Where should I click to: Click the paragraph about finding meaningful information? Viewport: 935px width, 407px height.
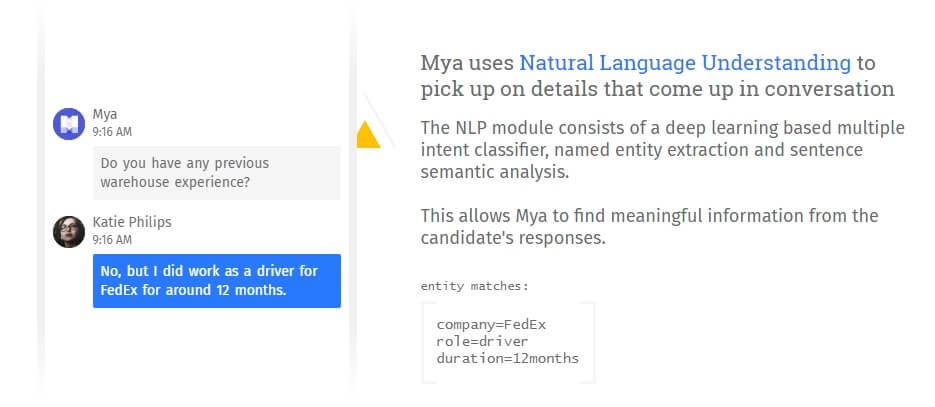coord(649,226)
